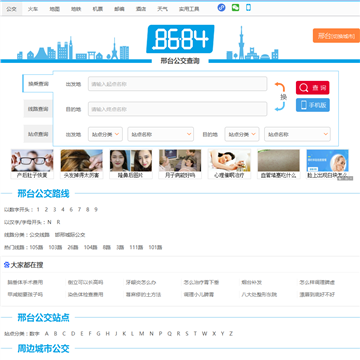Click the 大家都在搜 section icon

point(7,265)
